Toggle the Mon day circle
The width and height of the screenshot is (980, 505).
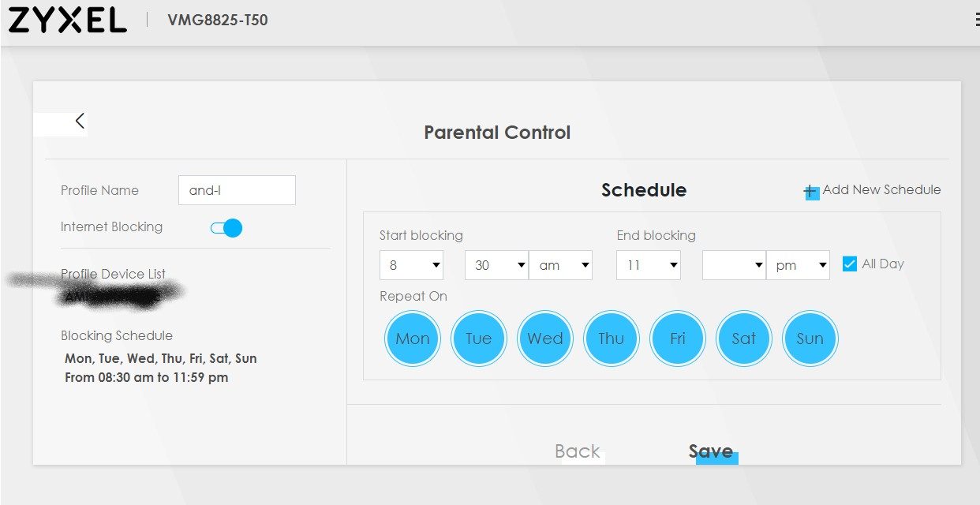[413, 339]
